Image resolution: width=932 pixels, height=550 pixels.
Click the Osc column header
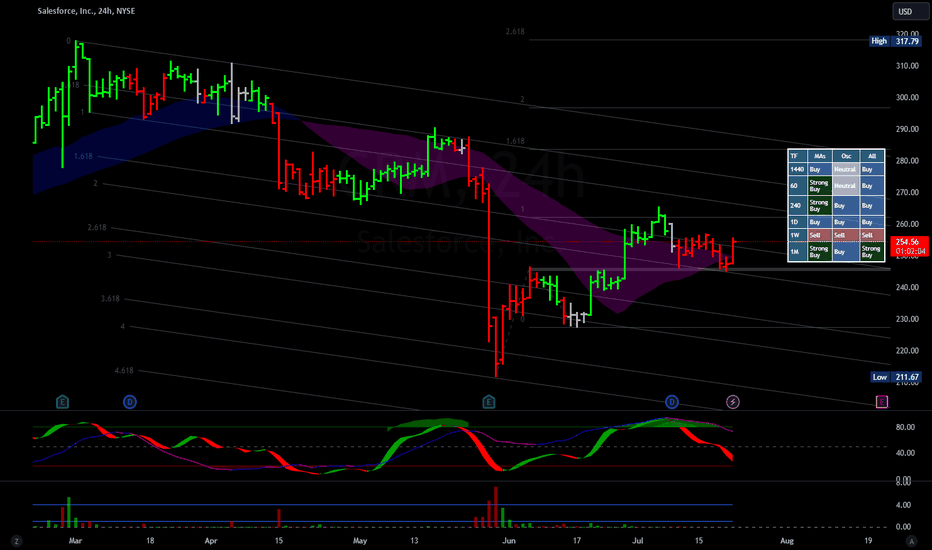click(846, 156)
